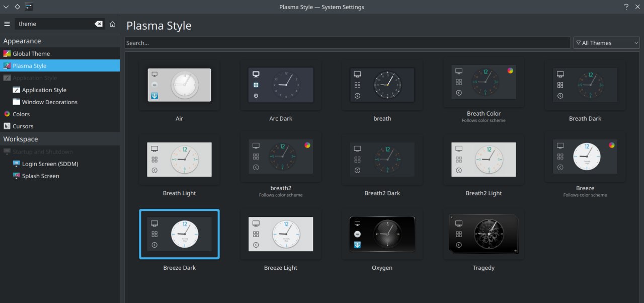Click 'Follows color scheme' under Breath Color
Screen dimensions: 644x303
484,121
